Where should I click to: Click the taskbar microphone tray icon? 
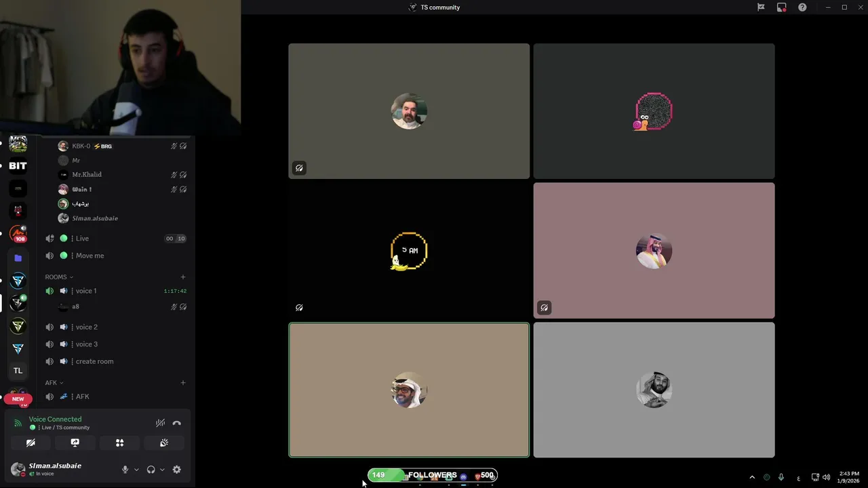point(781,477)
